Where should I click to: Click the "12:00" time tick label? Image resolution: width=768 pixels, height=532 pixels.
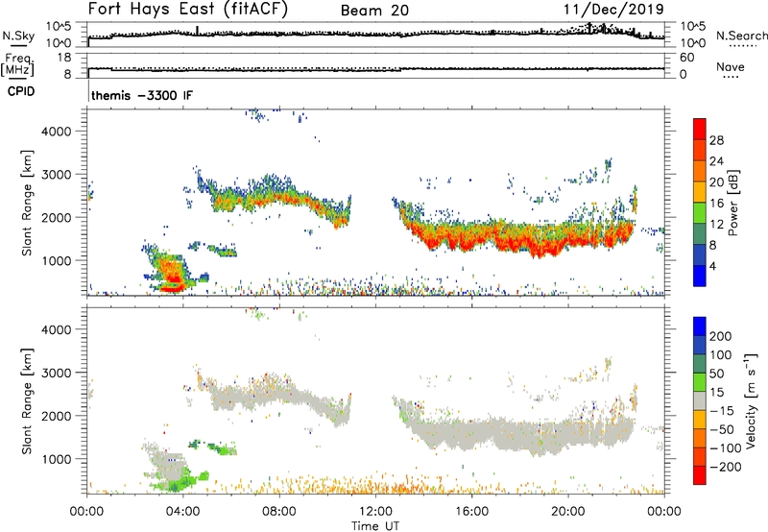pyautogui.click(x=375, y=512)
